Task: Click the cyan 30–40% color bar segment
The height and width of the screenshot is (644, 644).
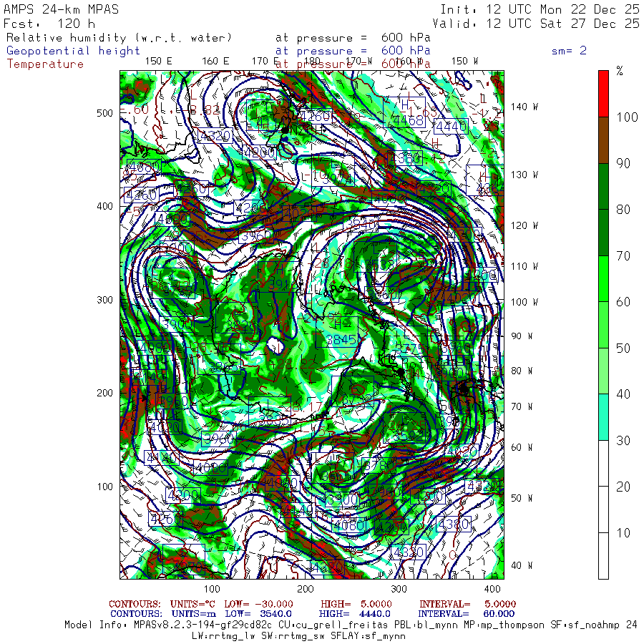Action: click(x=604, y=416)
